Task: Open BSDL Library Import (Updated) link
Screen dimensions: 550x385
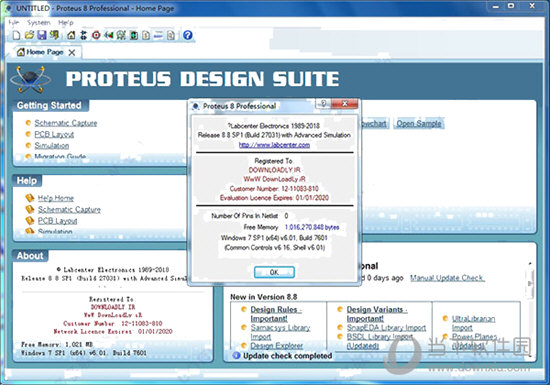Action: (x=380, y=341)
